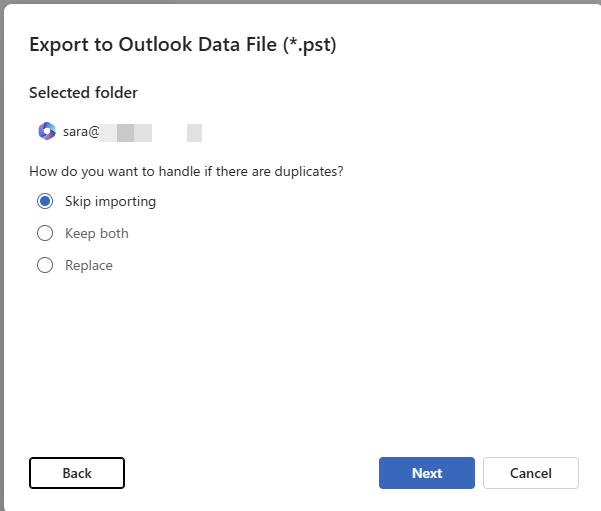Choose the Keep both radio button
601x511 pixels.
pos(45,233)
